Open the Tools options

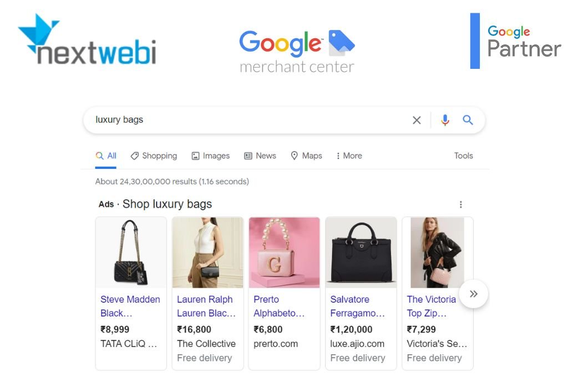pyautogui.click(x=463, y=155)
